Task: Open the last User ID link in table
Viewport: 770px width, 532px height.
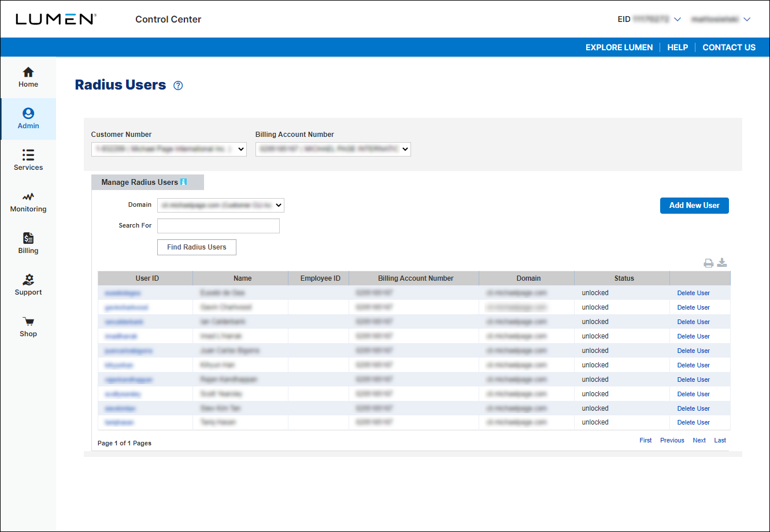Action: tap(119, 422)
